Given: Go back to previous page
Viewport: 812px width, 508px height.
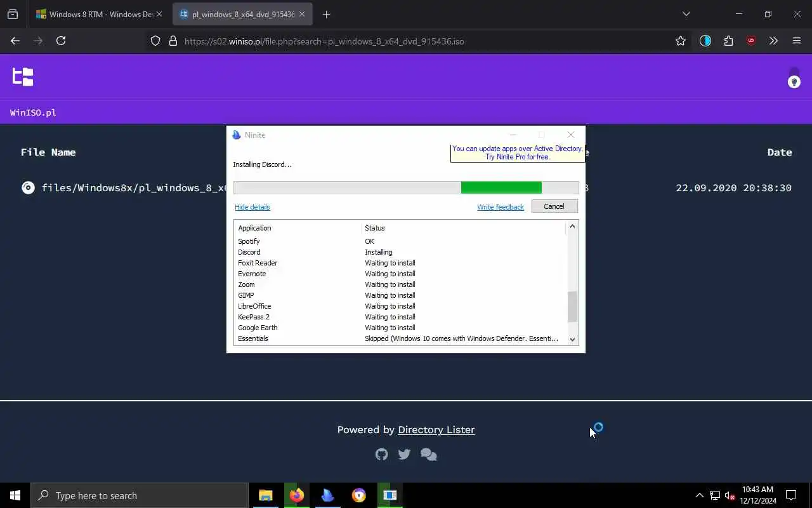Looking at the screenshot, I should click(x=15, y=41).
